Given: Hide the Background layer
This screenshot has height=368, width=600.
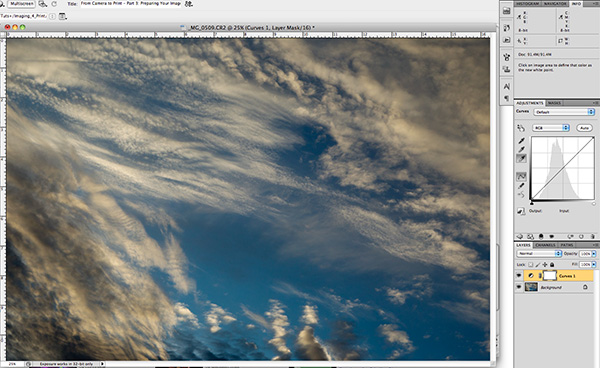Looking at the screenshot, I should pyautogui.click(x=519, y=287).
